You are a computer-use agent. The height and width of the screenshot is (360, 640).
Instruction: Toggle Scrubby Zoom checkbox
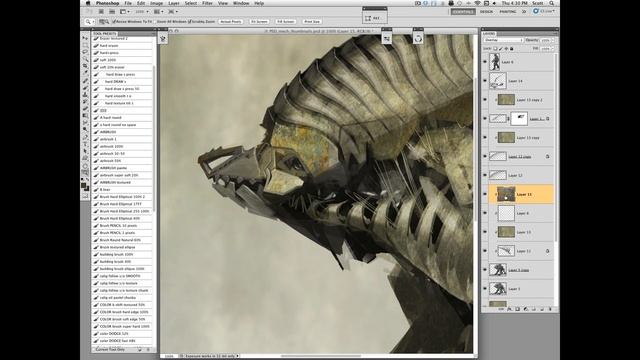pos(190,21)
